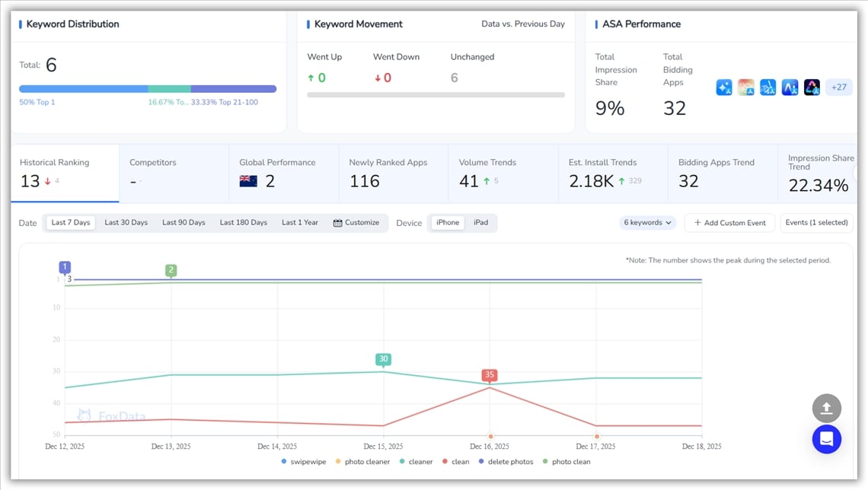Click the peak 35 marker on chart
The image size is (868, 490).
[x=490, y=375]
